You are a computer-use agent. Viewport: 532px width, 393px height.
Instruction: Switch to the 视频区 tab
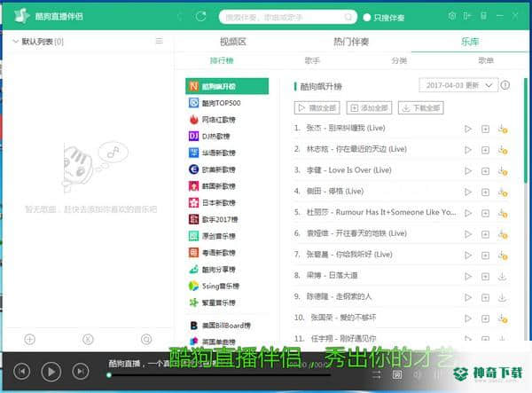pos(232,42)
